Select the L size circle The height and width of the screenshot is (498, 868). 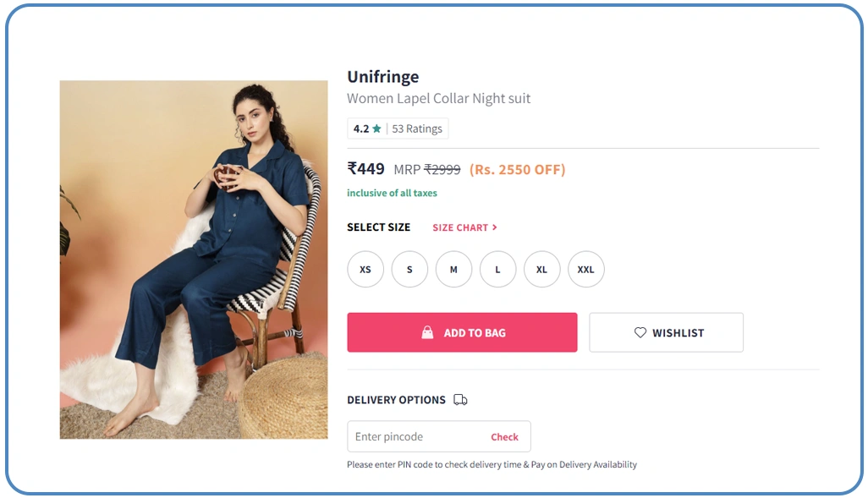(x=497, y=270)
